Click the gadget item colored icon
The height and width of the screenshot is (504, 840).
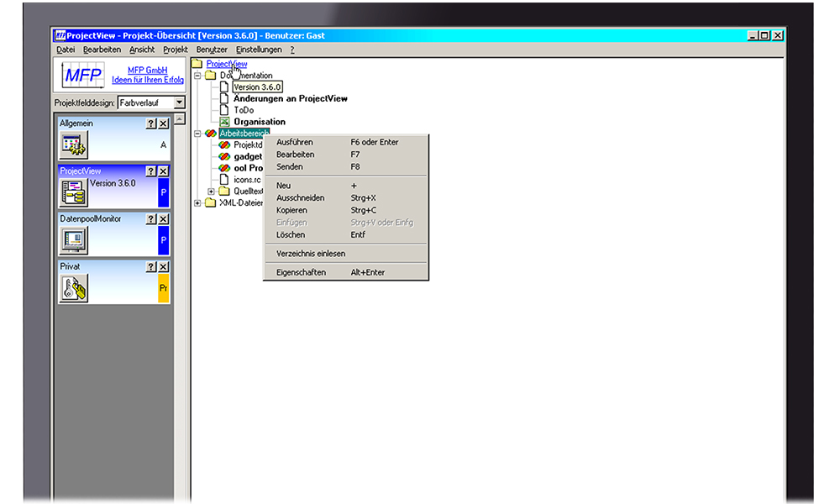pos(224,156)
